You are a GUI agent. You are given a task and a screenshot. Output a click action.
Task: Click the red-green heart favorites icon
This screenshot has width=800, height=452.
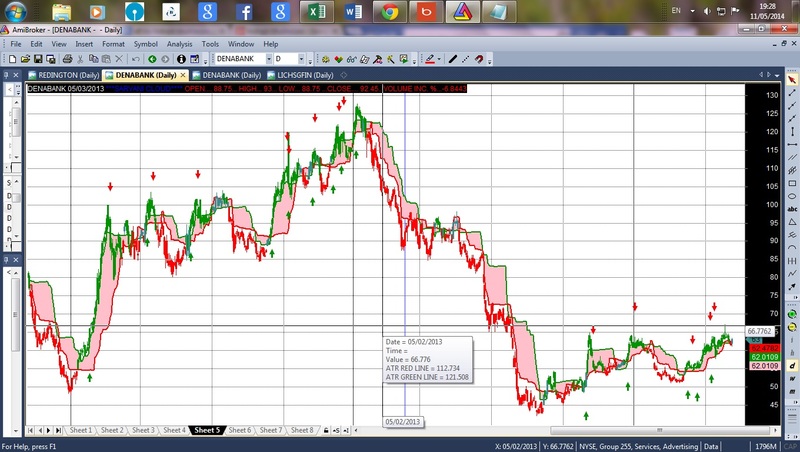338,59
